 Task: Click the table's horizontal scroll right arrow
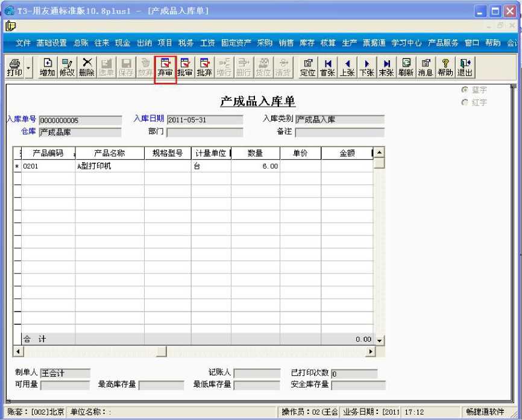[x=370, y=351]
